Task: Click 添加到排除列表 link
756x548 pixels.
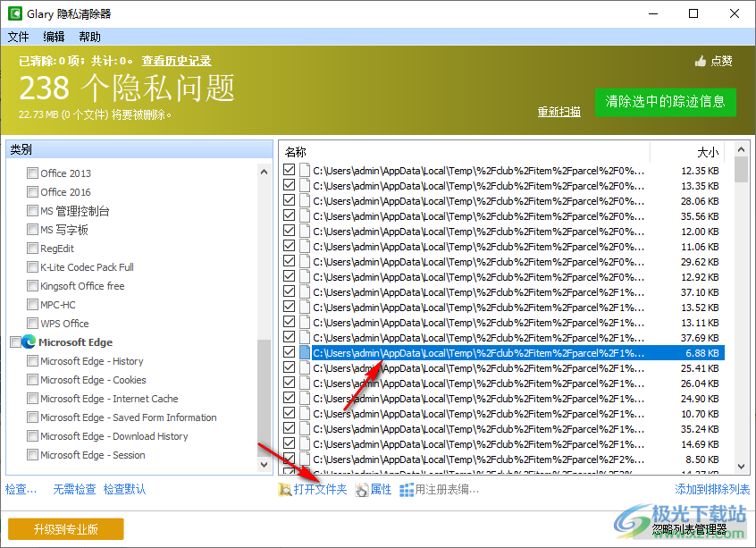Action: click(x=712, y=490)
